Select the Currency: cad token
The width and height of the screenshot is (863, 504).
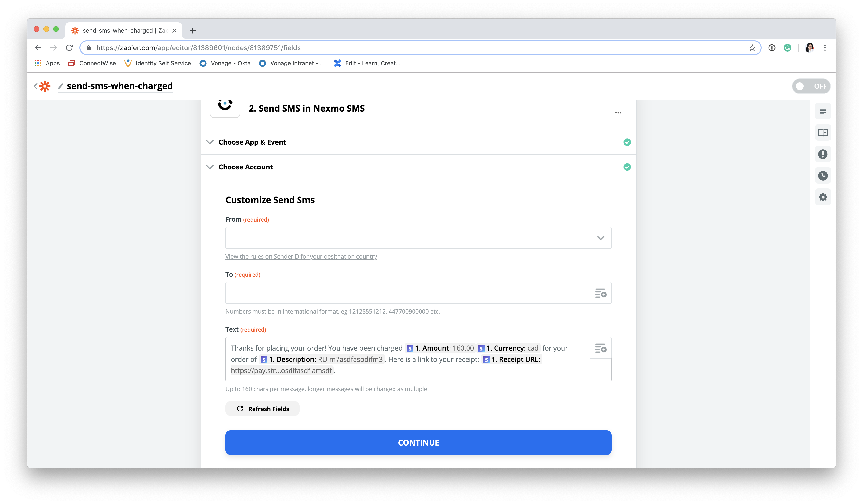click(x=508, y=348)
